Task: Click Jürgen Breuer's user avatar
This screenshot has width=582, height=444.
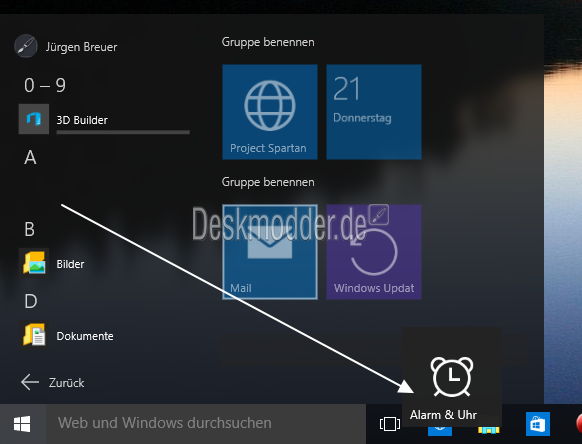Action: click(26, 46)
